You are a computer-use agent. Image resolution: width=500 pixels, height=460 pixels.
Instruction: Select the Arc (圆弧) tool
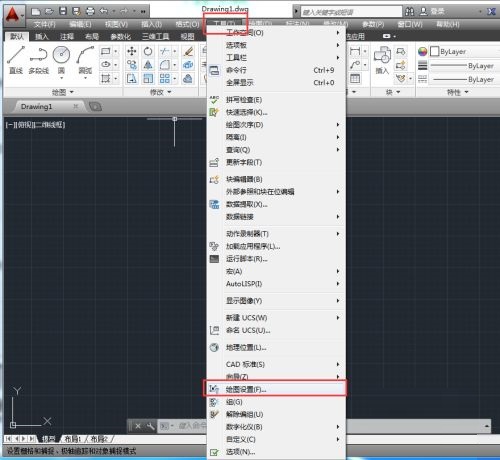point(85,55)
